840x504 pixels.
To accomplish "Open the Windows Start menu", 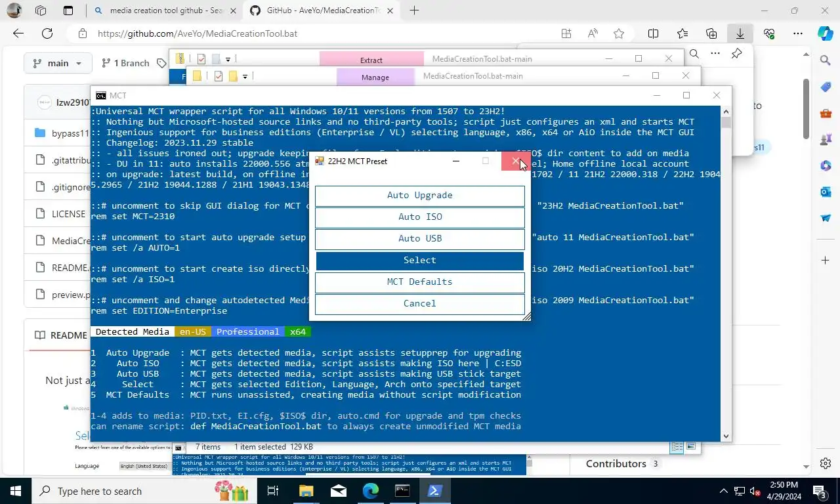I will (16, 491).
